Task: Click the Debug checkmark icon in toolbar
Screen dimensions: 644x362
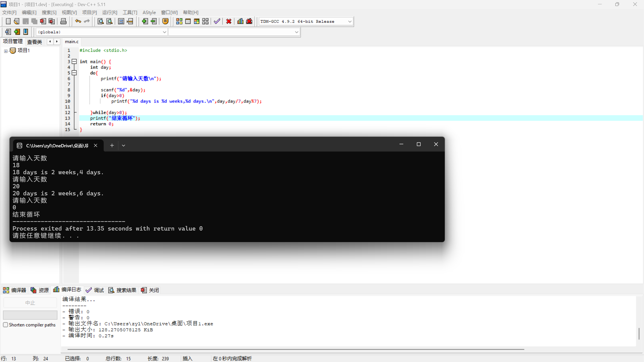Action: tap(217, 21)
